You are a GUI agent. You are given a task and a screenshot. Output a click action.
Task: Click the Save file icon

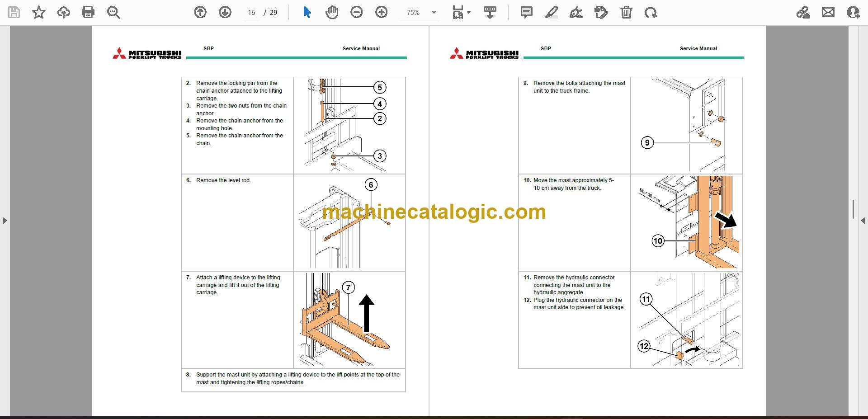14,12
